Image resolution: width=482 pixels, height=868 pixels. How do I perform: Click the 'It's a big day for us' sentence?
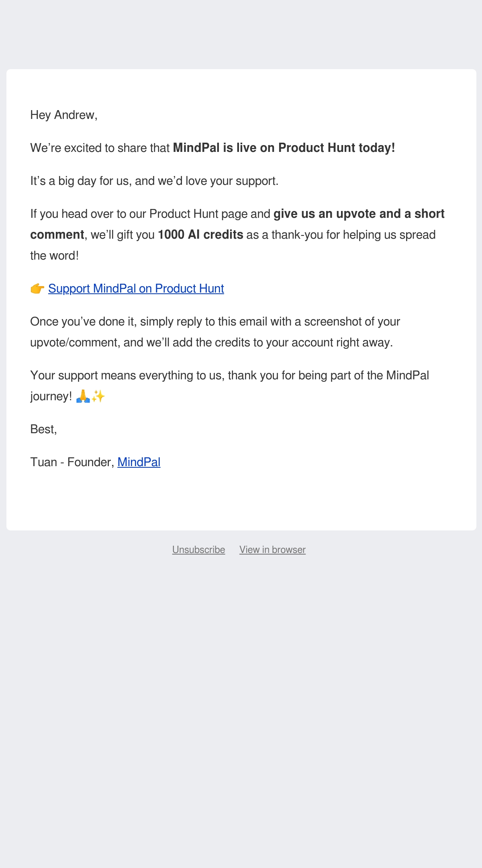pos(154,181)
